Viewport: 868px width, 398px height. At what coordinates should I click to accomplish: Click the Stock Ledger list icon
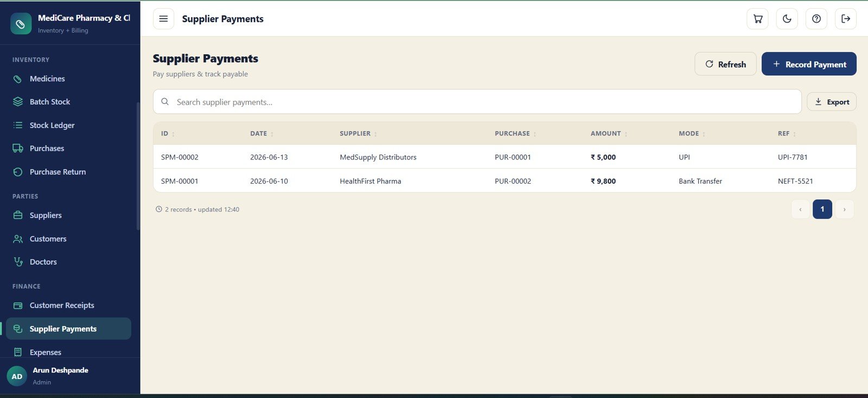pos(18,125)
